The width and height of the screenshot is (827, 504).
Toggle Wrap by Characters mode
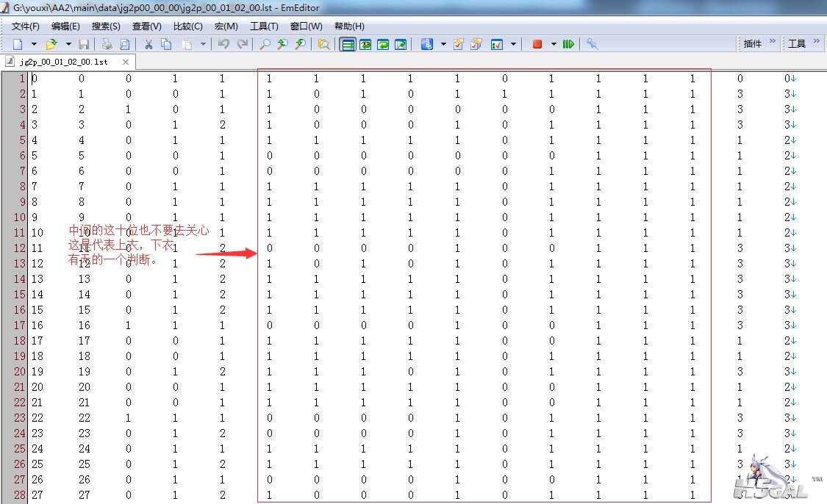[365, 44]
